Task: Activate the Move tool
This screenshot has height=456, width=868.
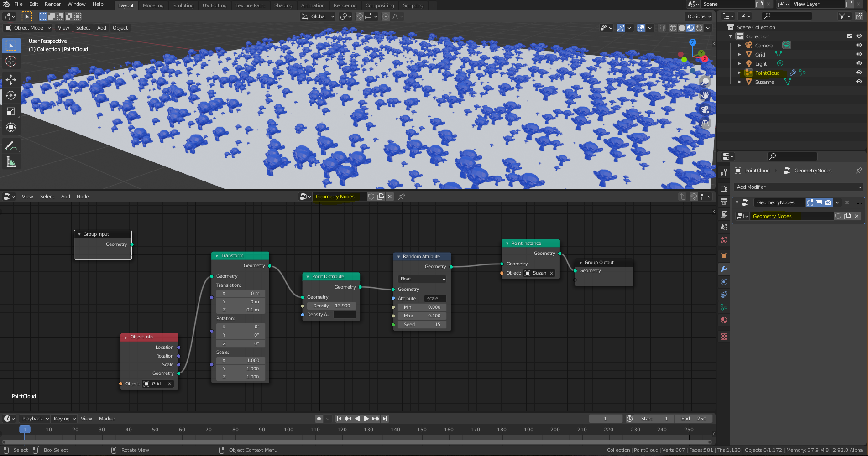Action: pos(11,80)
